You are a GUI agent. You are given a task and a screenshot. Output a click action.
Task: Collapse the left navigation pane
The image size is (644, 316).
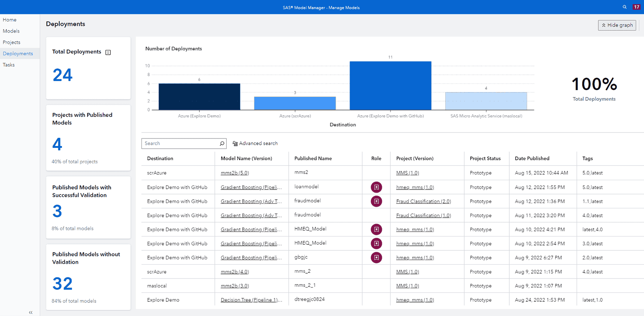pos(31,312)
